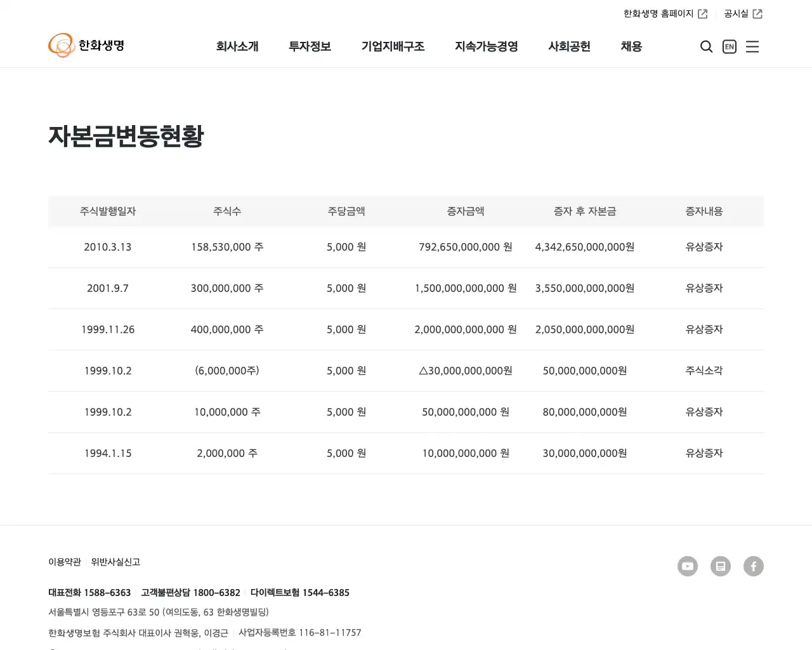Open the site search icon
Viewport: 812px width, 650px height.
[x=706, y=46]
